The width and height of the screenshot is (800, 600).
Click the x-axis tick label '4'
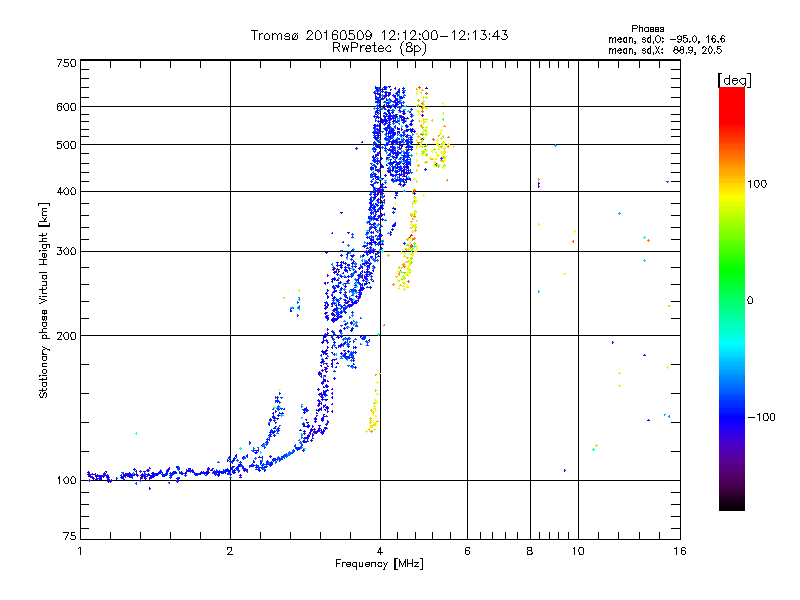pyautogui.click(x=380, y=551)
